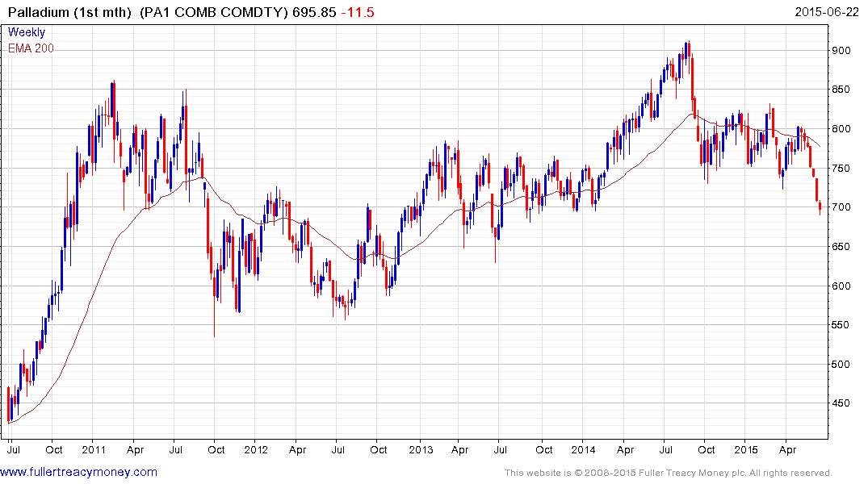The width and height of the screenshot is (868, 484).
Task: Click the blue 'Weekly' legend label
Action: point(26,32)
